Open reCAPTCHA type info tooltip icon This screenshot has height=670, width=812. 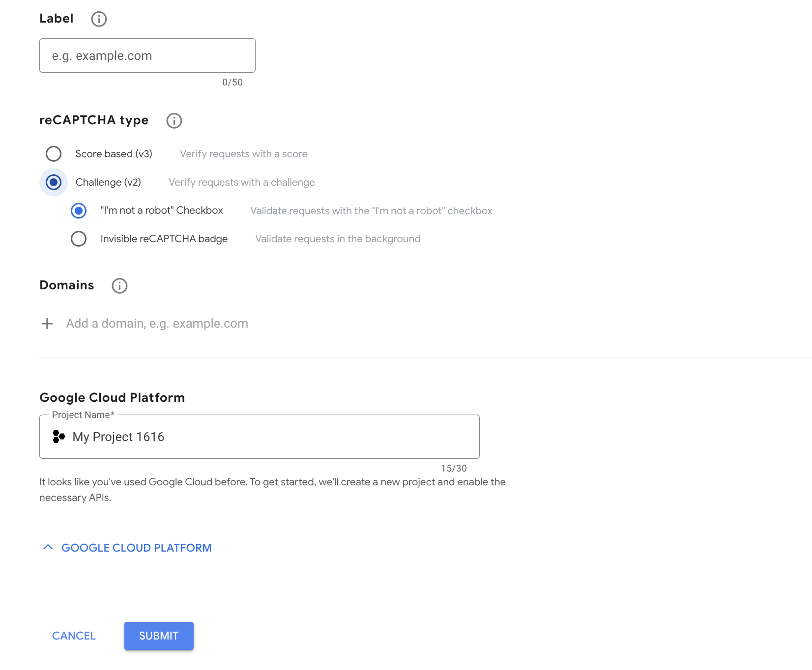pos(174,121)
